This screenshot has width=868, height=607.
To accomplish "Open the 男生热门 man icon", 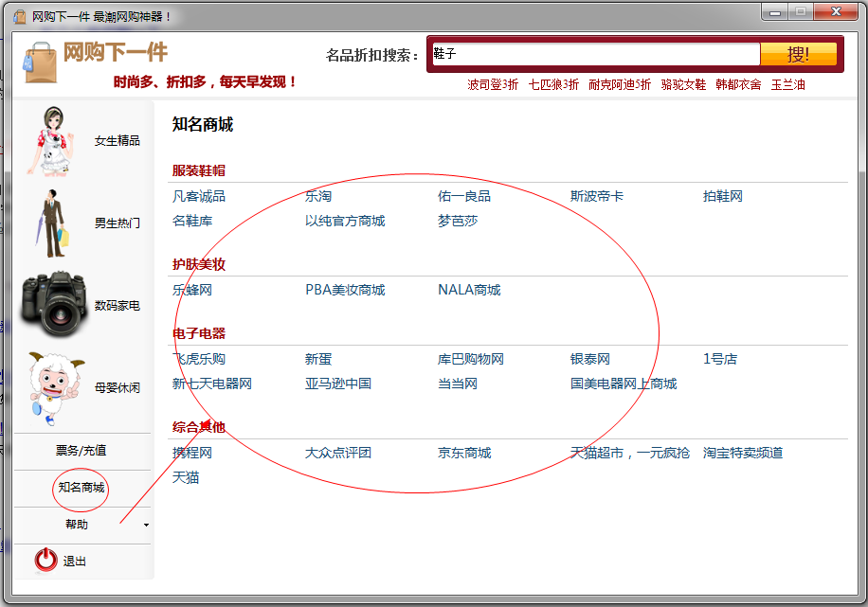I will 52,223.
